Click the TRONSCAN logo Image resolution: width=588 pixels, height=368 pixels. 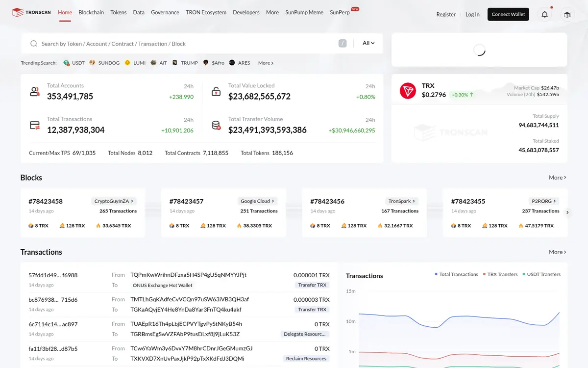click(x=31, y=12)
